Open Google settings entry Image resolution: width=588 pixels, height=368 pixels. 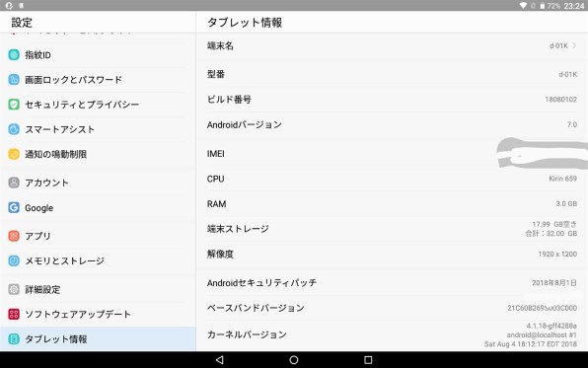(98, 207)
